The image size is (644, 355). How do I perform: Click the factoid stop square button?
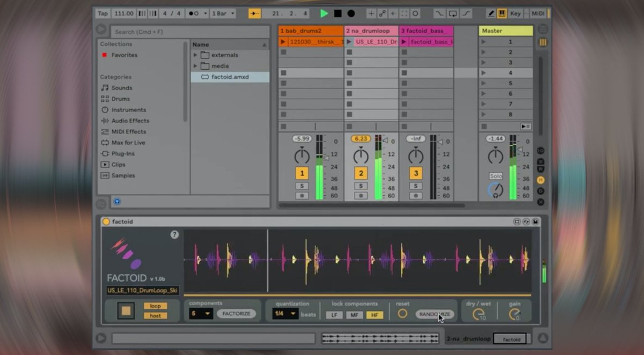point(126,310)
